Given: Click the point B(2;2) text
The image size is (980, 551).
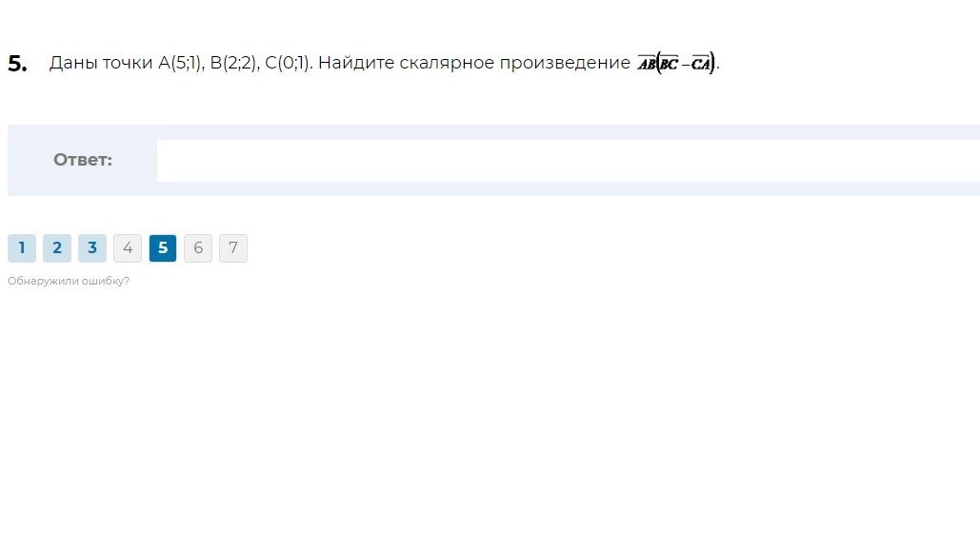Looking at the screenshot, I should coord(232,63).
